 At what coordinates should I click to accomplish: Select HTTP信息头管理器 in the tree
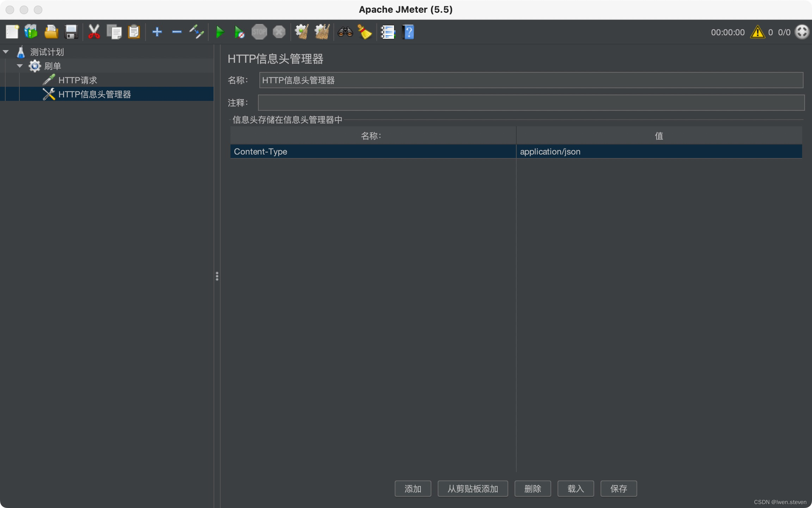tap(94, 95)
